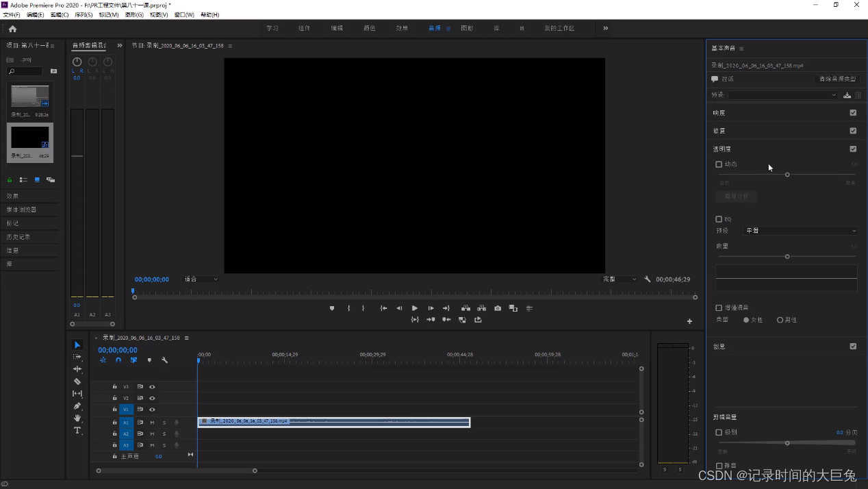This screenshot has height=489, width=868.
Task: Toggle the 修复 checkbox
Action: 853,130
